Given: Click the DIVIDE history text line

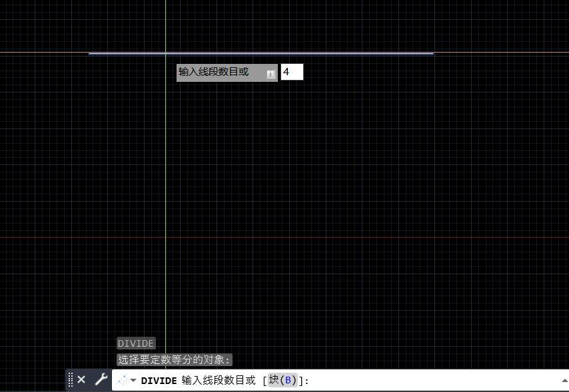Looking at the screenshot, I should 136,343.
